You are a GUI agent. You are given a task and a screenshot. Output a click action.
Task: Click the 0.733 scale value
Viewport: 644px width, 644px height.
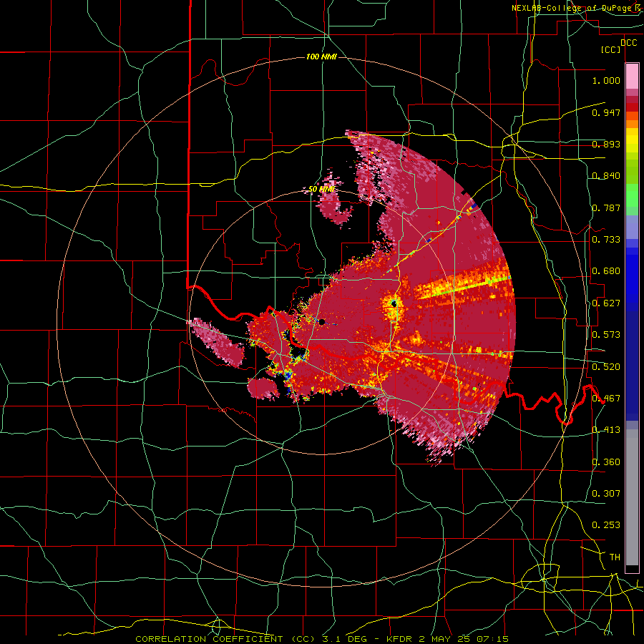point(606,240)
